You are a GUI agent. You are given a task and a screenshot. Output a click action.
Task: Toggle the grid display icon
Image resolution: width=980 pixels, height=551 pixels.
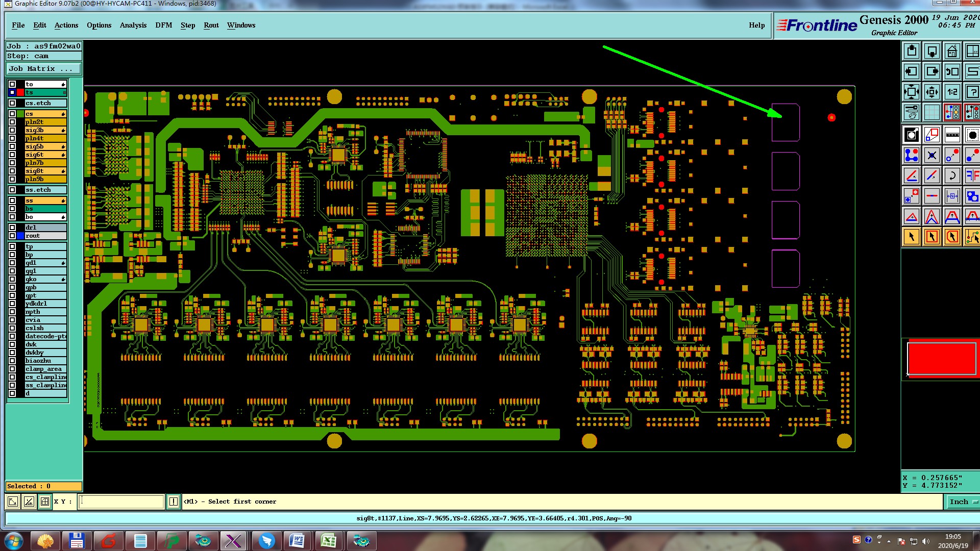click(x=932, y=112)
